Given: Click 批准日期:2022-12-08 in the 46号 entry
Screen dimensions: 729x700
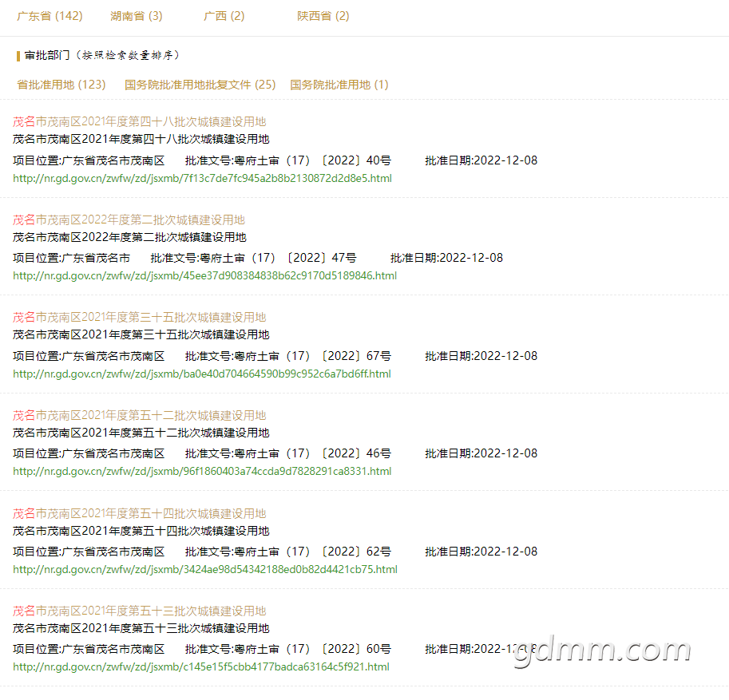Looking at the screenshot, I should click(x=481, y=453).
